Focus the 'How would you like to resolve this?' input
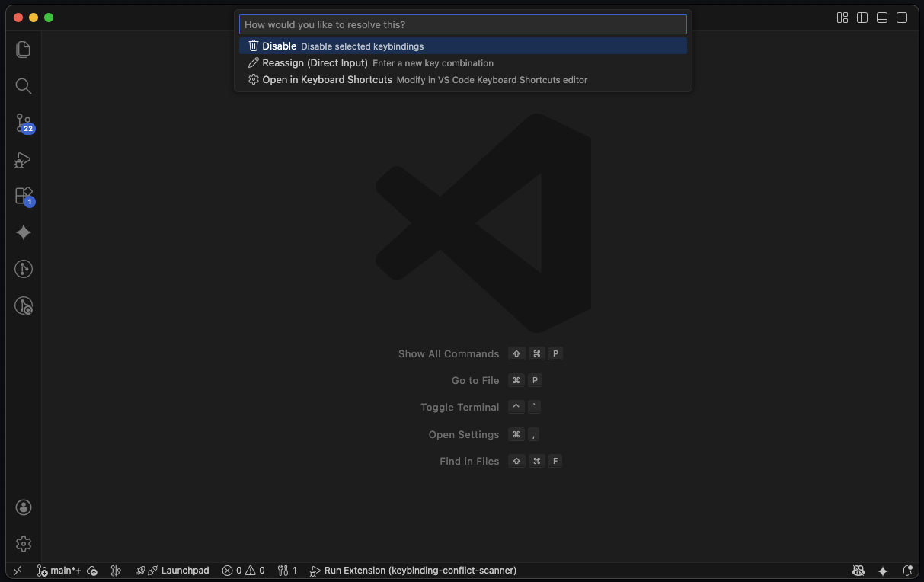The width and height of the screenshot is (924, 582). (x=463, y=24)
